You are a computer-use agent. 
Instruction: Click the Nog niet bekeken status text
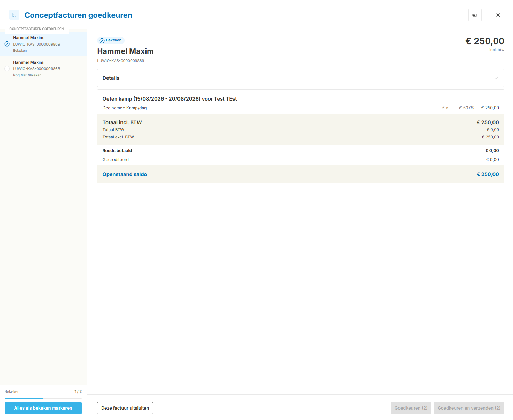point(27,75)
